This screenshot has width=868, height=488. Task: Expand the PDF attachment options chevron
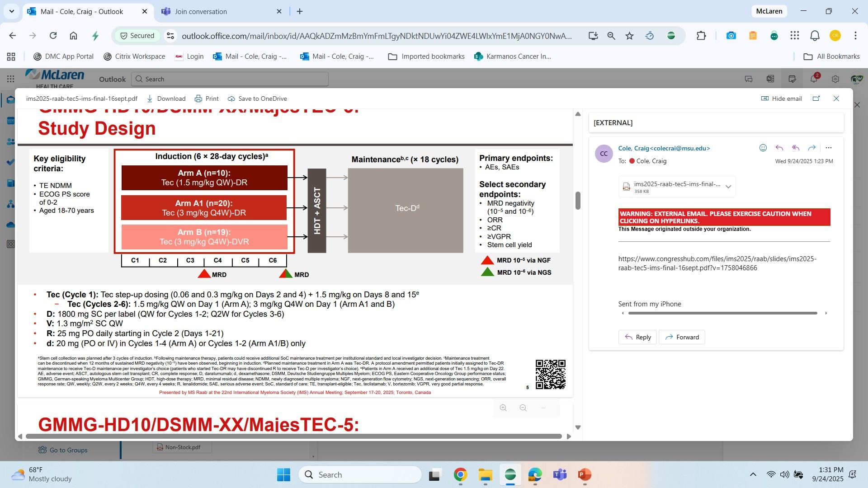click(x=728, y=187)
